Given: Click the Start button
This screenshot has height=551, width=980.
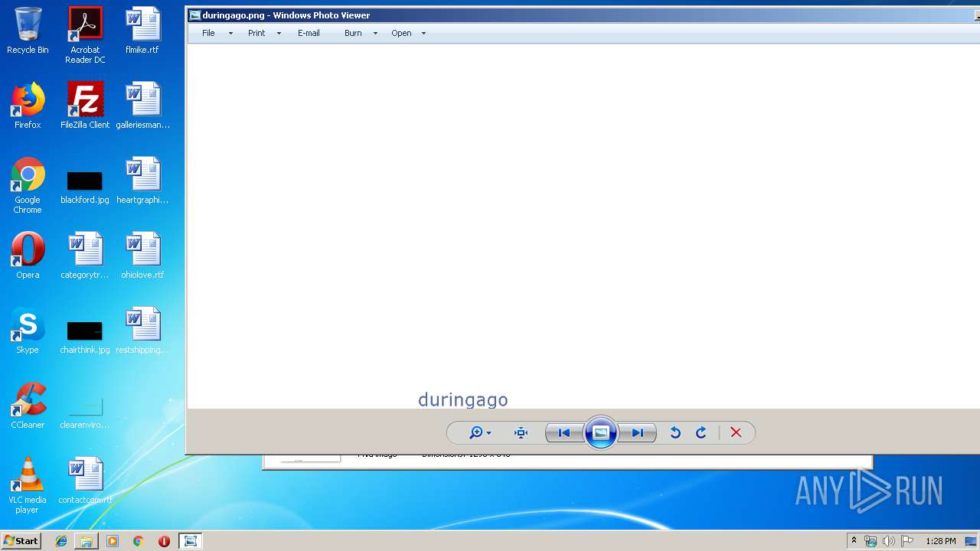Looking at the screenshot, I should 21,541.
